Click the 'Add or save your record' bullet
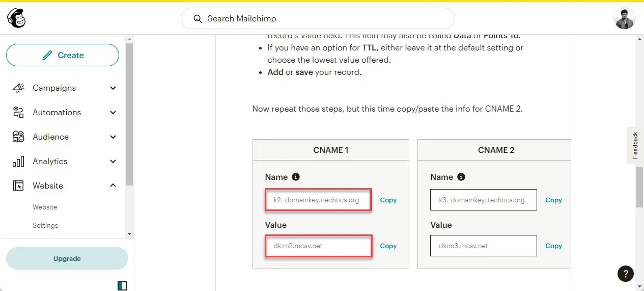 pyautogui.click(x=315, y=72)
